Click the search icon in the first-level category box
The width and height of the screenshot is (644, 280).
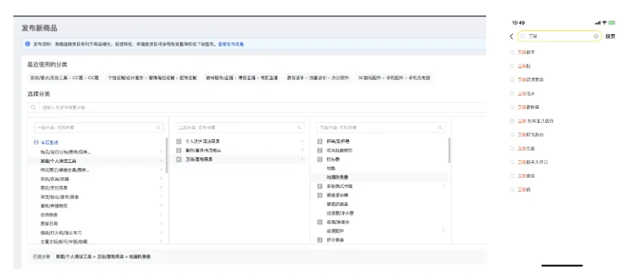click(158, 127)
